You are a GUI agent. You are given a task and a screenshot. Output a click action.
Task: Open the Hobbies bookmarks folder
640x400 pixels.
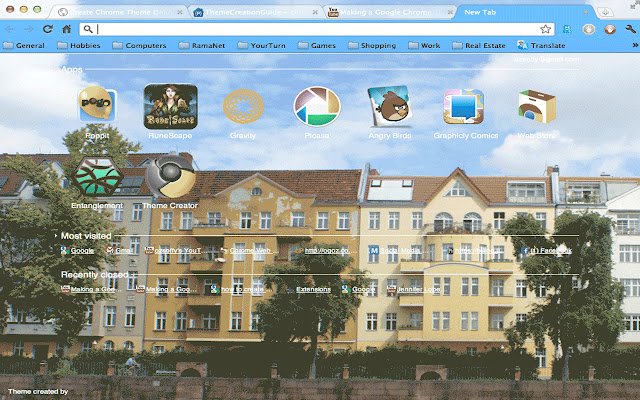[79, 45]
